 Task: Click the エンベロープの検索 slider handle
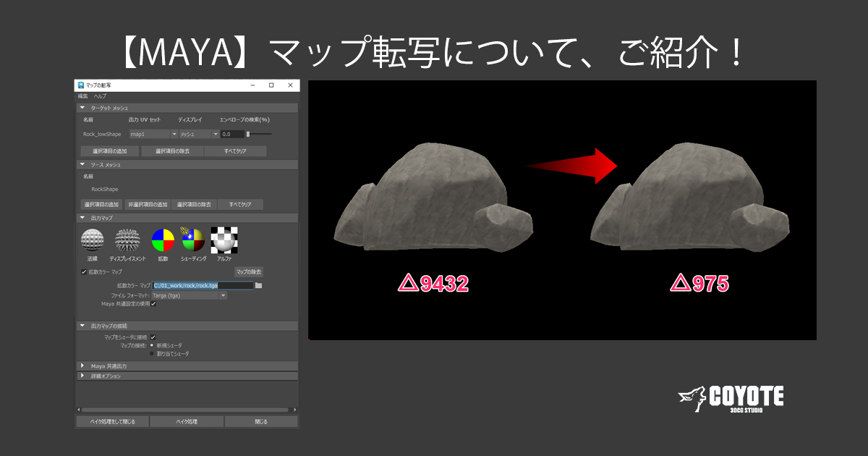[x=248, y=134]
